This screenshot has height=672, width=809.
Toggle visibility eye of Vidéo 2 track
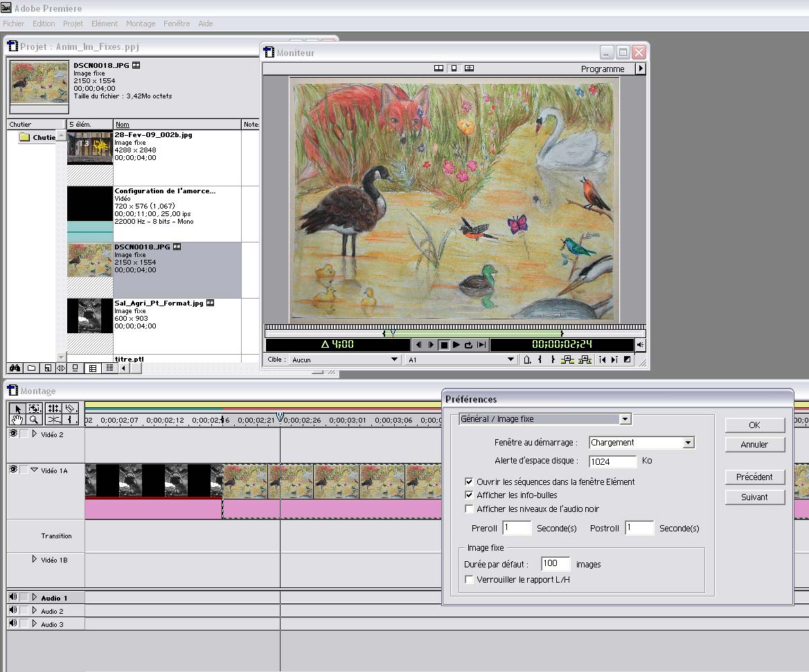coord(13,434)
